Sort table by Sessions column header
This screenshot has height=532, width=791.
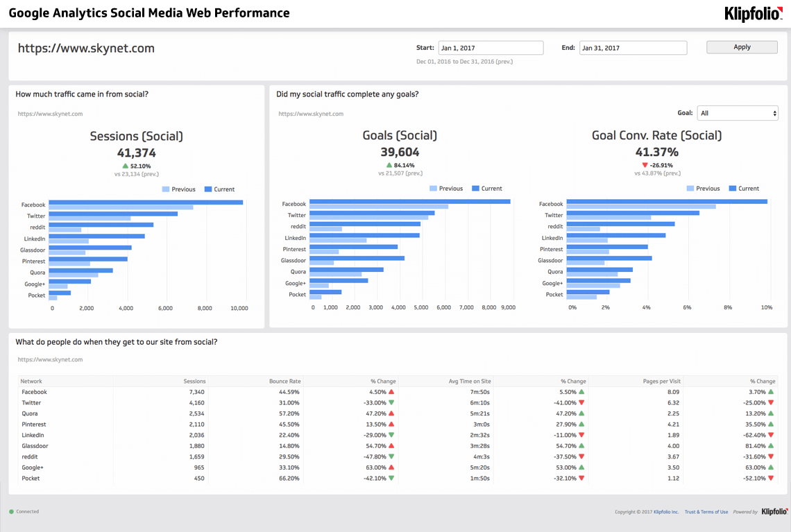pyautogui.click(x=194, y=381)
